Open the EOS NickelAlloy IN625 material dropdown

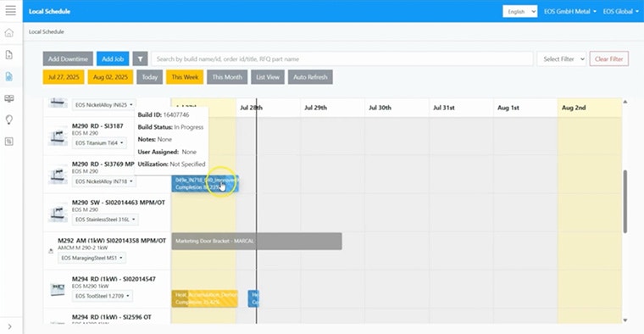pyautogui.click(x=104, y=105)
